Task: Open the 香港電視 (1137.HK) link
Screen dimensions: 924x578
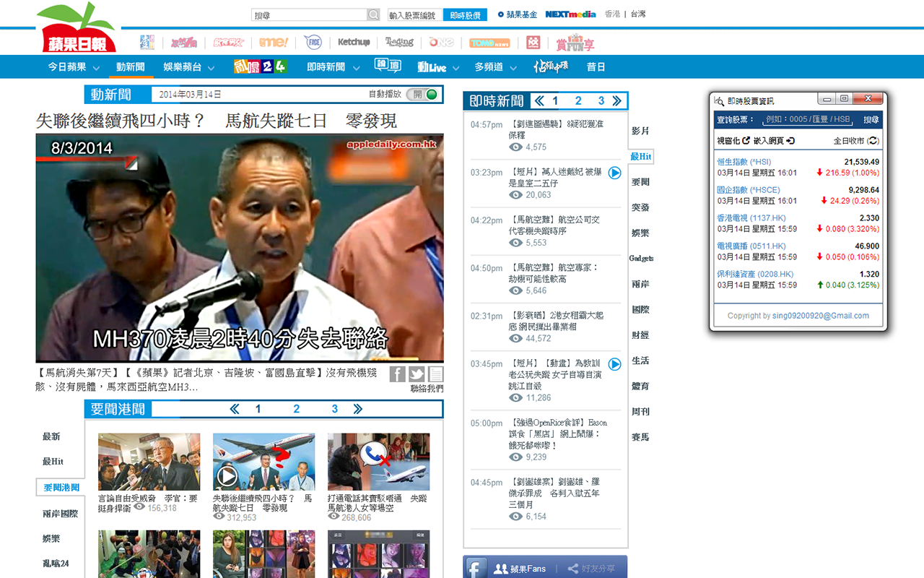Action: pos(751,218)
